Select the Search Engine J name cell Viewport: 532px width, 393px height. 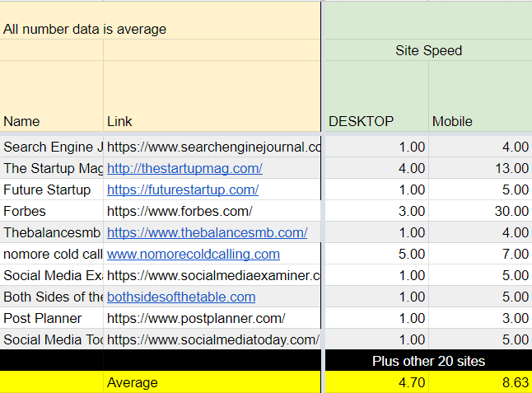pos(52,147)
